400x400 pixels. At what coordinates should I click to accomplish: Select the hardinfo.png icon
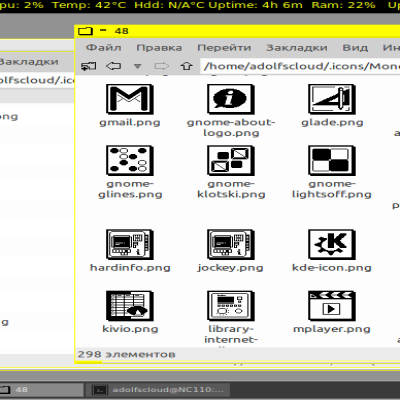click(130, 244)
